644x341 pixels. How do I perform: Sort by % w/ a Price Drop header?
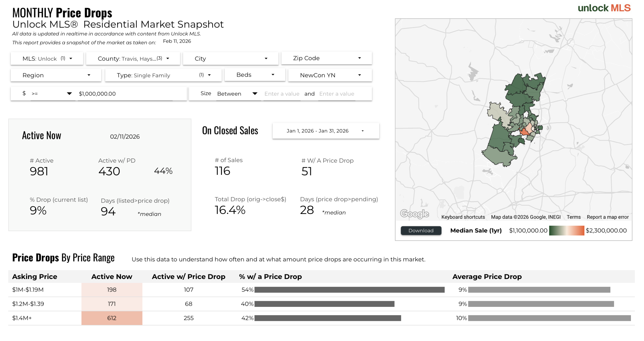[x=270, y=276]
